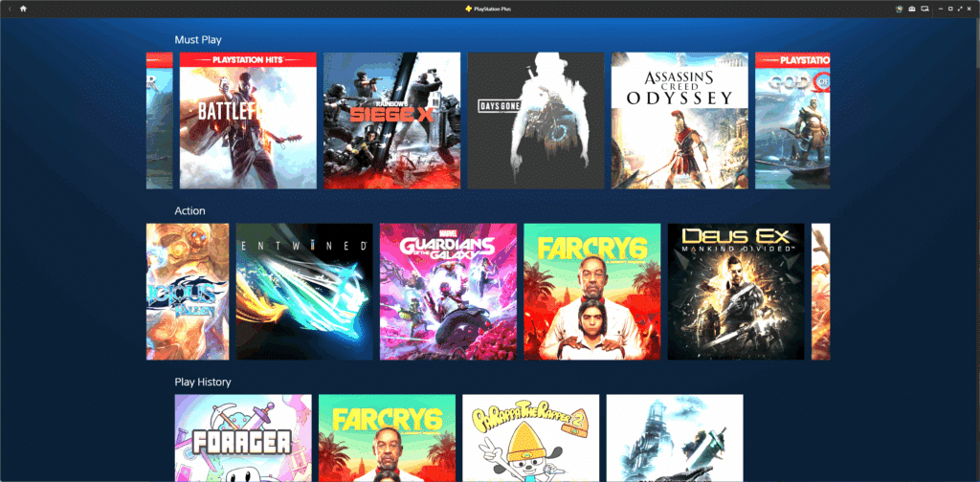
Task: Open the user profile avatar
Action: [899, 9]
